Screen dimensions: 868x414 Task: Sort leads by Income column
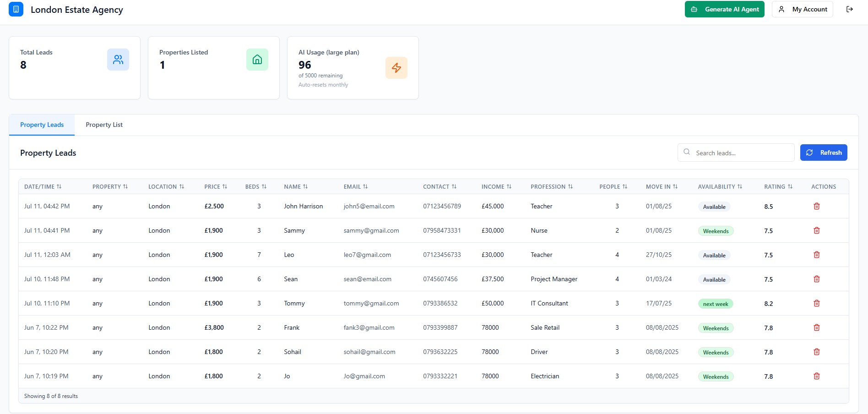point(497,186)
